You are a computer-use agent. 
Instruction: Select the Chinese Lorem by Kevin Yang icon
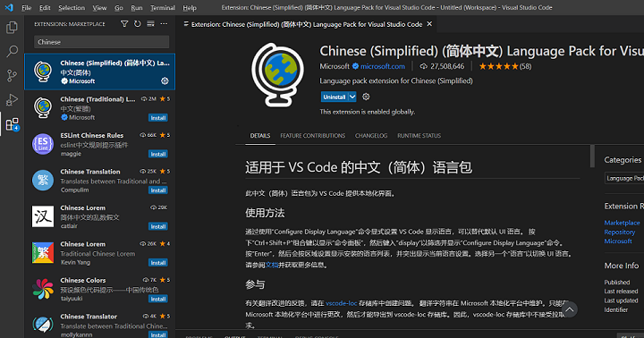click(x=43, y=252)
